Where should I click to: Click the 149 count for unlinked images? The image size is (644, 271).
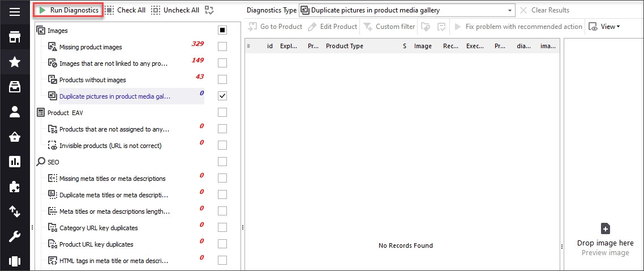pos(198,61)
